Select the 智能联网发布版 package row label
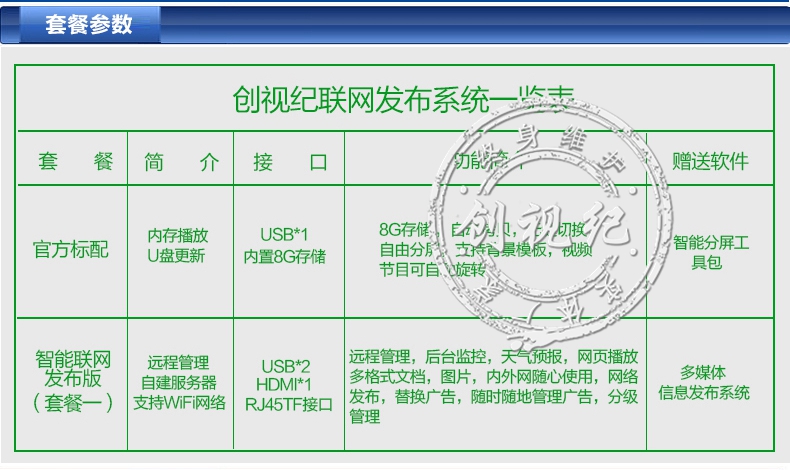The width and height of the screenshot is (790, 470). (72, 380)
